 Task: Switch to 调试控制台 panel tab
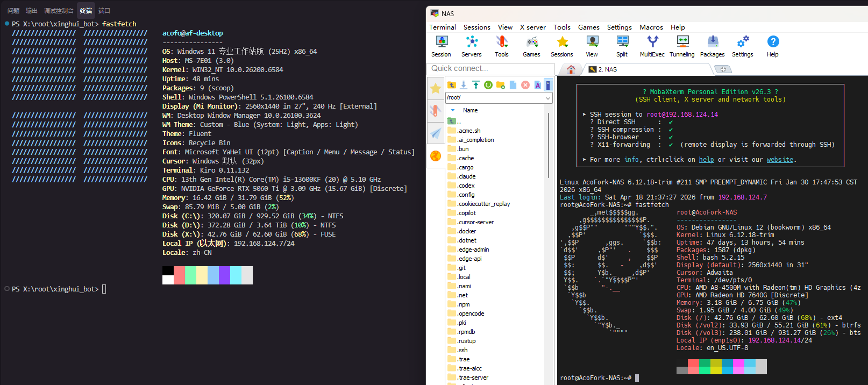pyautogui.click(x=59, y=11)
